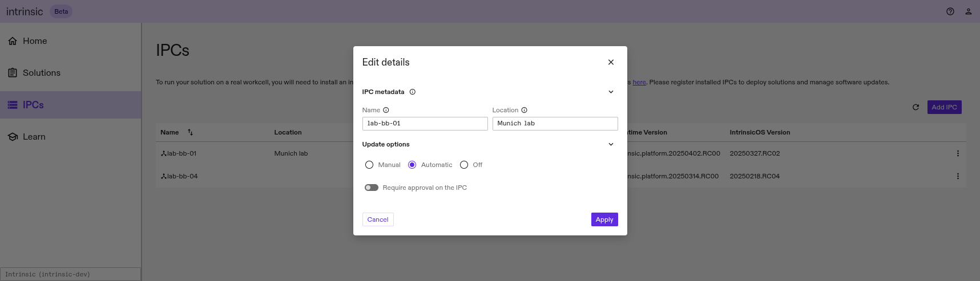980x281 pixels.
Task: Click the Home sidebar icon
Action: [x=13, y=41]
